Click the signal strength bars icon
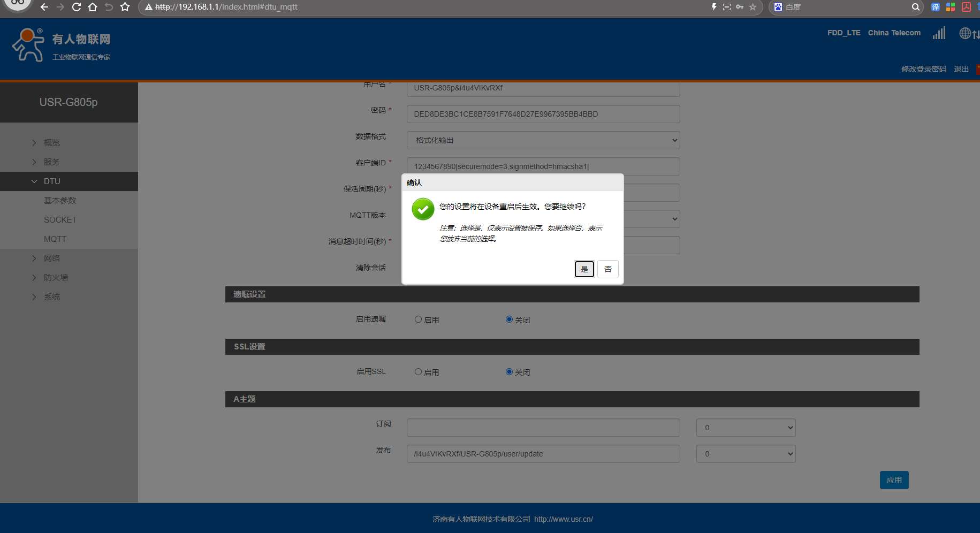The image size is (980, 533). pos(939,33)
